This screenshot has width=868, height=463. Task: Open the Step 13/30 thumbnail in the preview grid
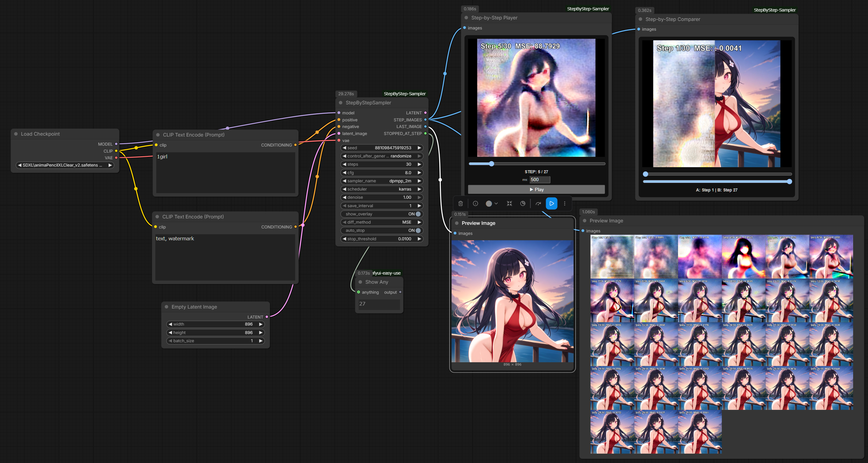(x=612, y=344)
